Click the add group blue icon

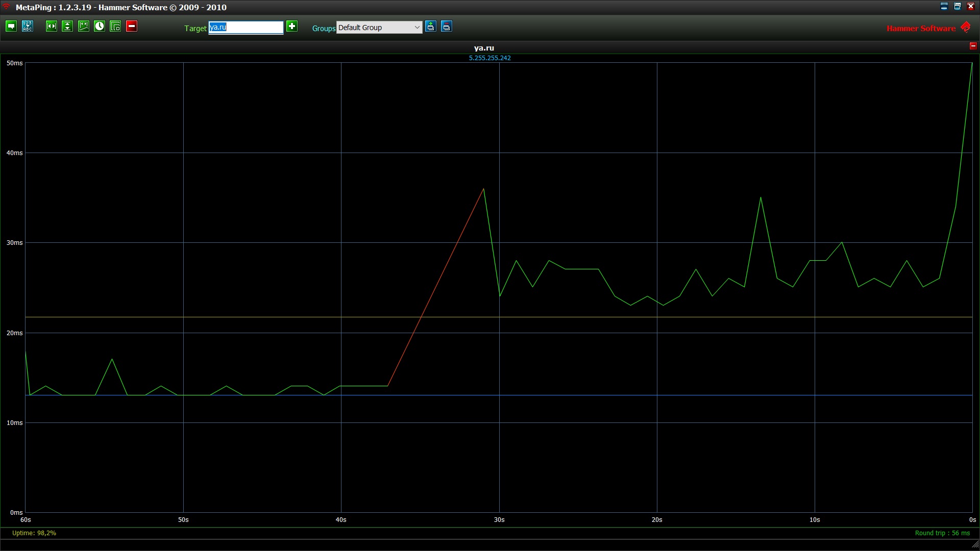[x=431, y=27]
